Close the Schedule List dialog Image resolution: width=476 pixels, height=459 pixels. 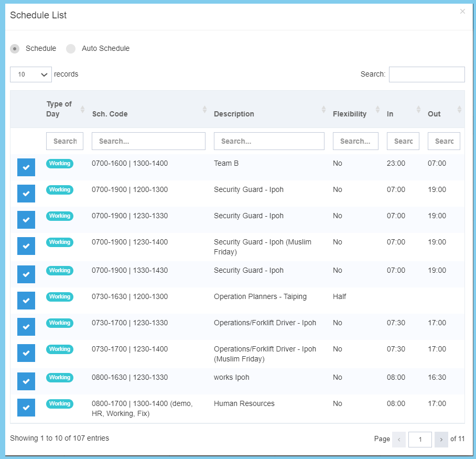click(x=462, y=12)
